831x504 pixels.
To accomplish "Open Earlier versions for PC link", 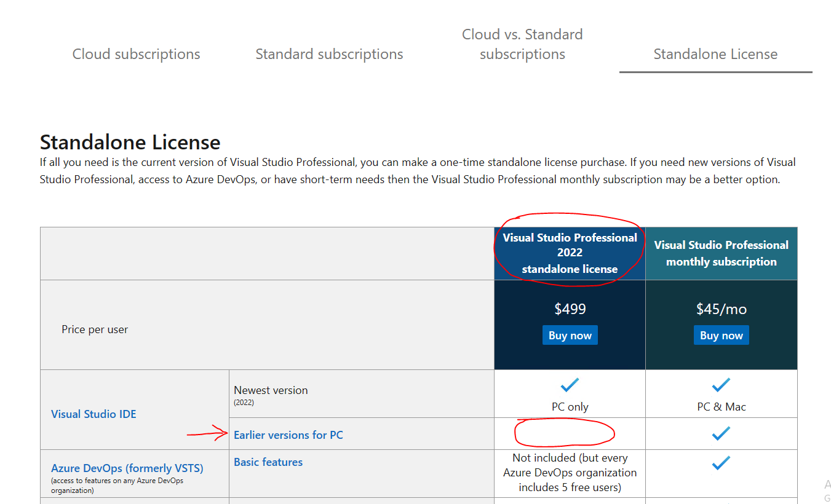I will click(x=288, y=435).
